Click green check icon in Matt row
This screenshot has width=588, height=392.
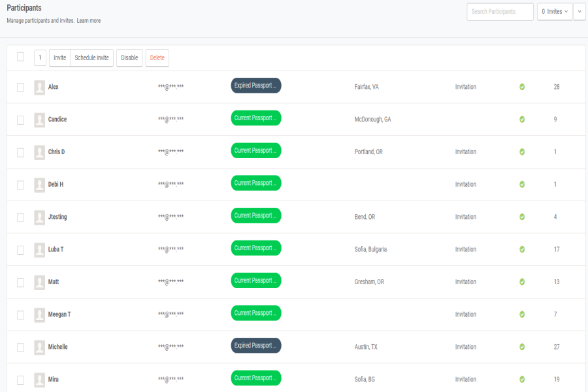[522, 282]
